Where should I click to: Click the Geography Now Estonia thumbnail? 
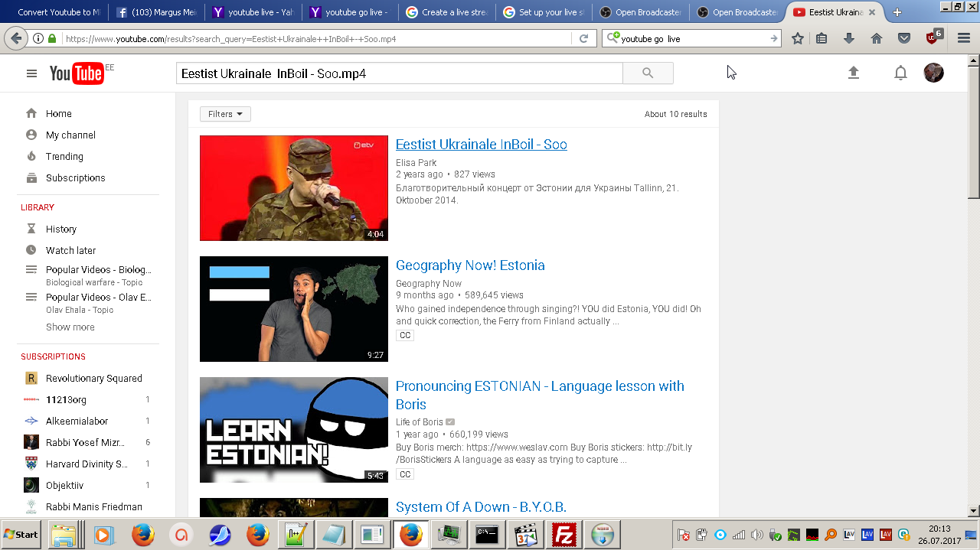[x=294, y=309]
